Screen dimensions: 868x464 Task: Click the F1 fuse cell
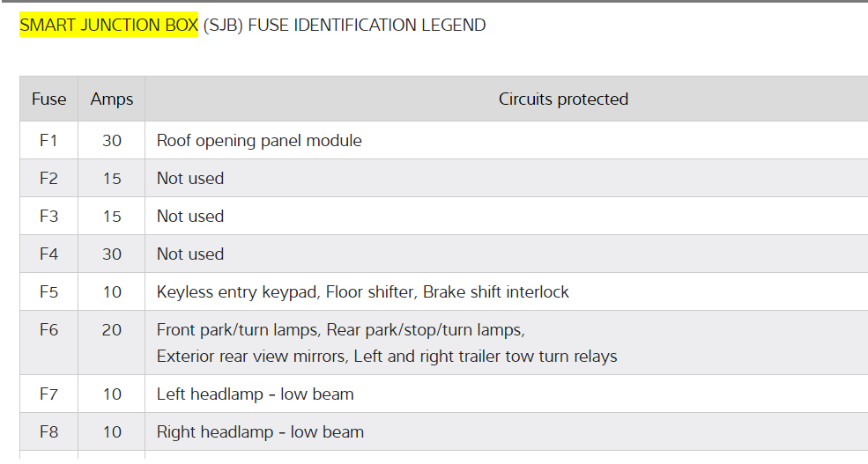click(x=48, y=141)
